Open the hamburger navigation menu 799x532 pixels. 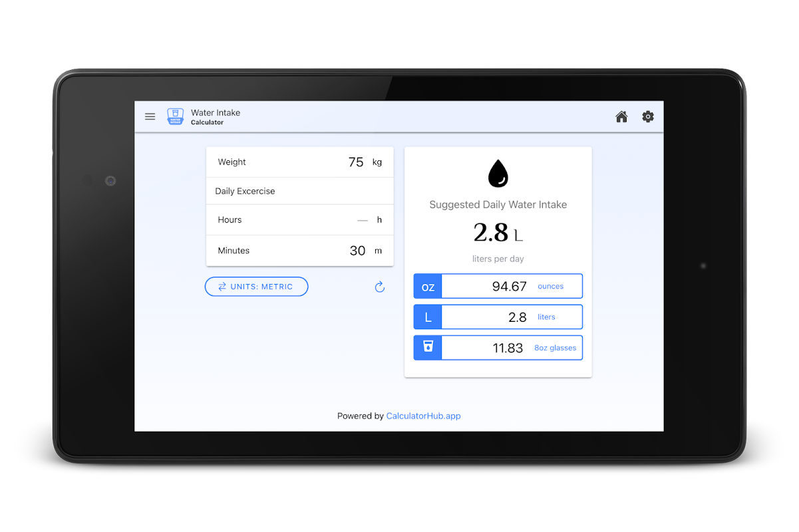click(x=150, y=116)
